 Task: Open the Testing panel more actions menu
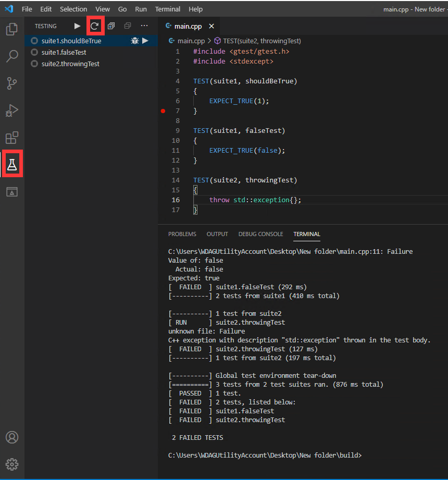click(144, 26)
